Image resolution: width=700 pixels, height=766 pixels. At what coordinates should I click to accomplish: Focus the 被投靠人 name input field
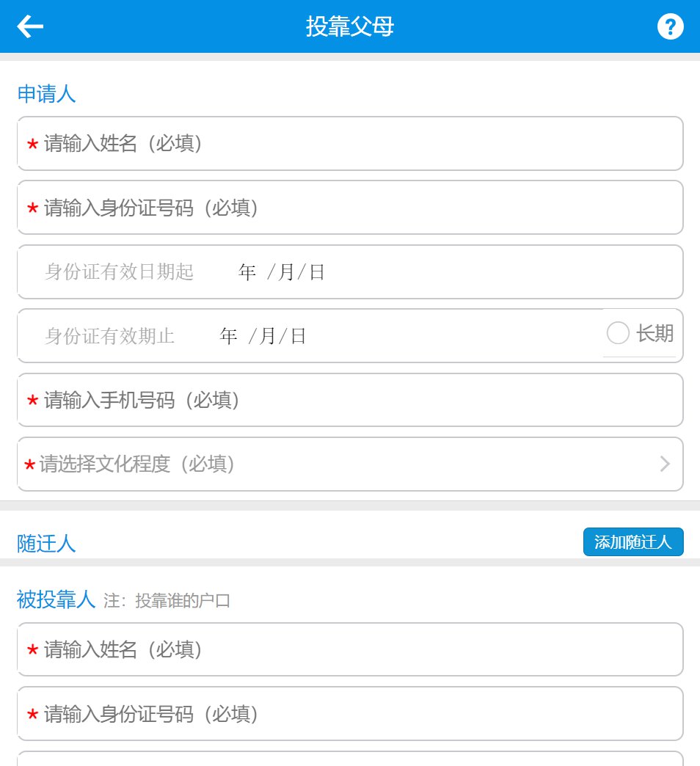[x=350, y=650]
